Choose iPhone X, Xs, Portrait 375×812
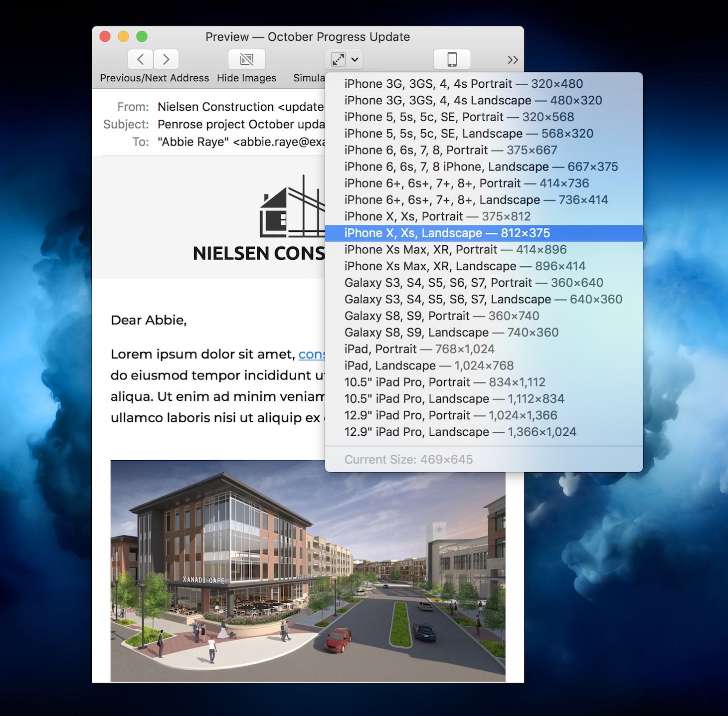This screenshot has width=728, height=716. pyautogui.click(x=484, y=216)
